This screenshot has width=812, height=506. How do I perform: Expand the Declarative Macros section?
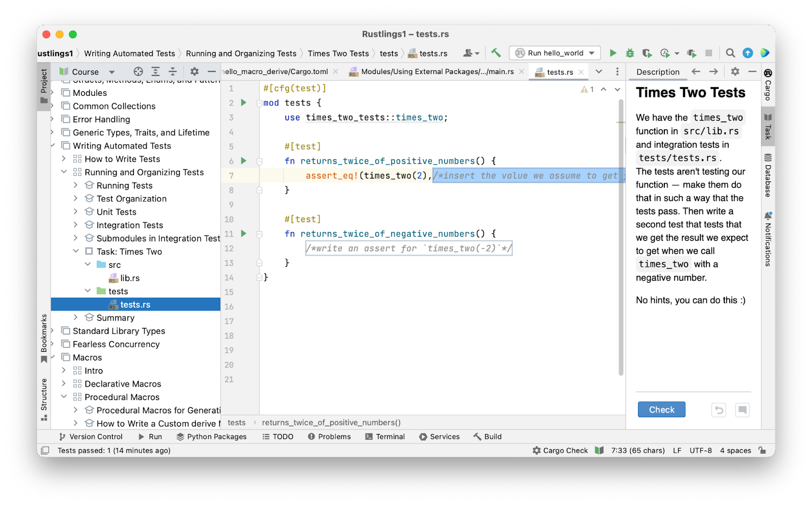click(64, 383)
